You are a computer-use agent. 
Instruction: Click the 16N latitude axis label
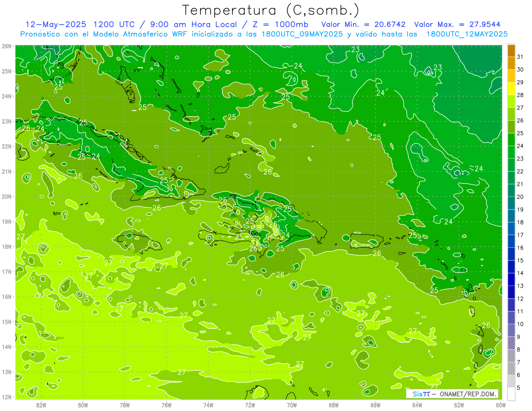(x=7, y=297)
